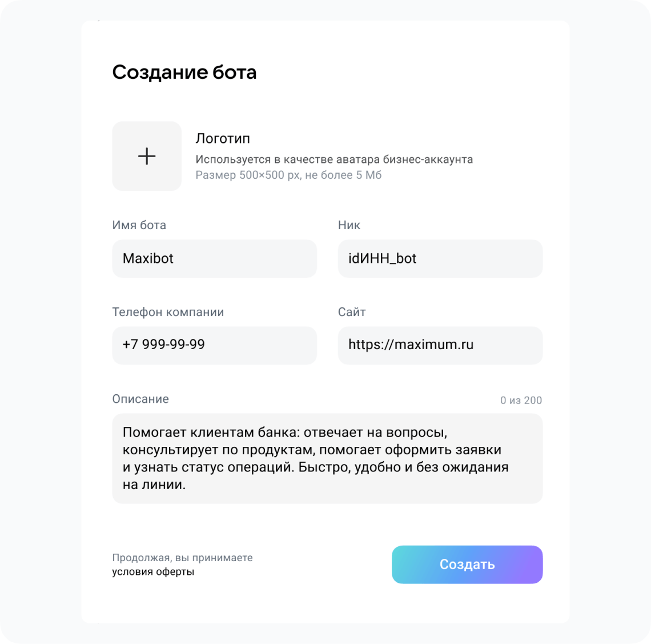Click the plus icon to upload a logo
Image resolution: width=651 pixels, height=644 pixels.
pyautogui.click(x=147, y=155)
